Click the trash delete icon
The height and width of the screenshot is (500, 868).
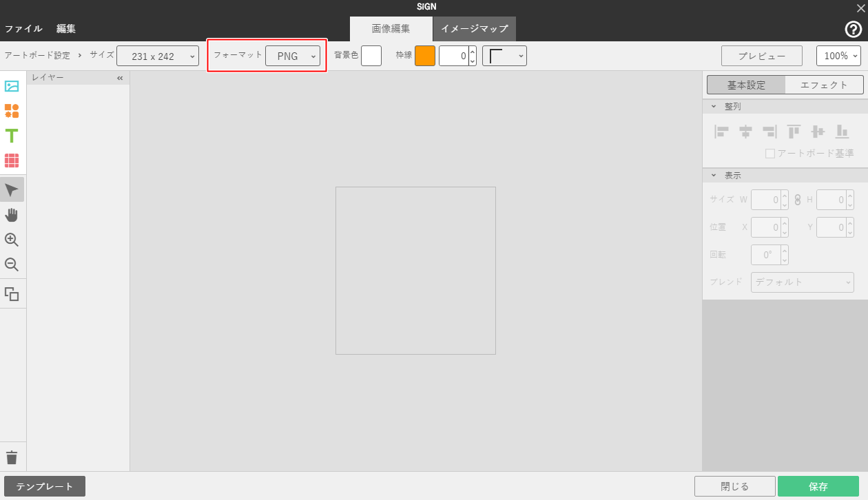(12, 458)
